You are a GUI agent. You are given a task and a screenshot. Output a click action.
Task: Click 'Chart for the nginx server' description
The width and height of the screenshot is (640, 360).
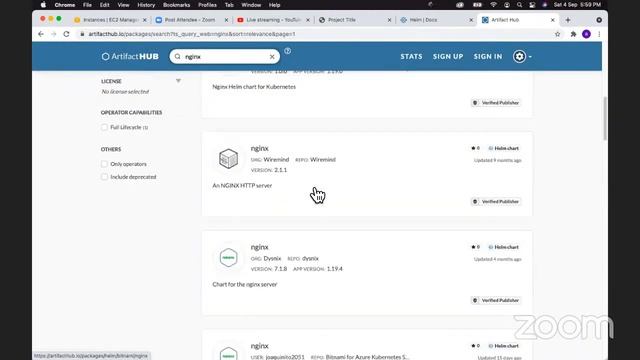coord(245,284)
